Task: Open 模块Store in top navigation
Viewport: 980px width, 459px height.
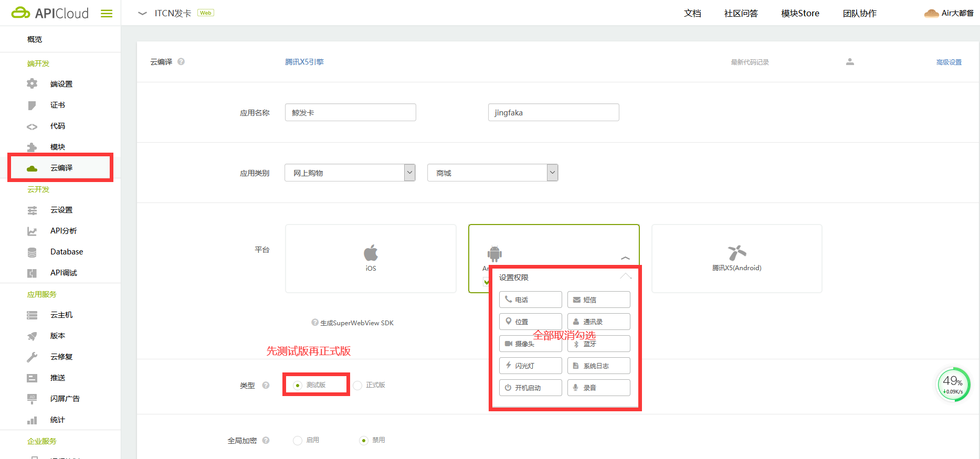Action: click(x=800, y=14)
